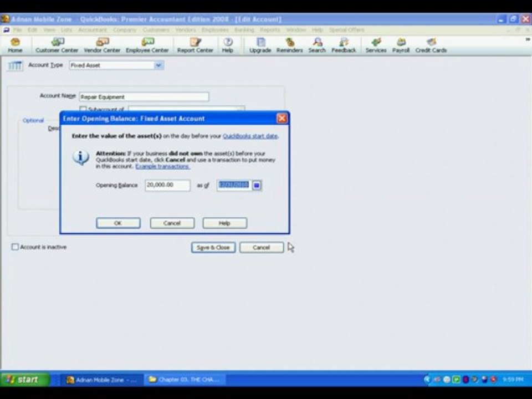Open the Company menu

(125, 30)
